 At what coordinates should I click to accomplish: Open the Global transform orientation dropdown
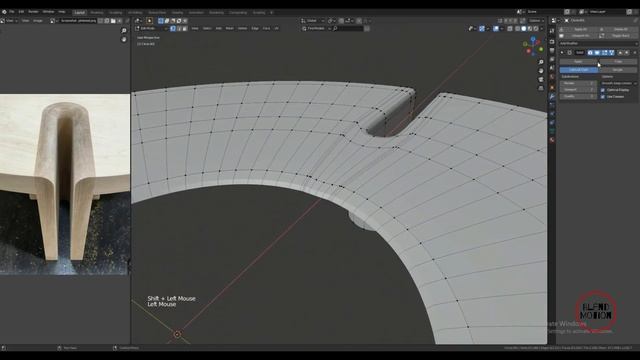[313, 21]
